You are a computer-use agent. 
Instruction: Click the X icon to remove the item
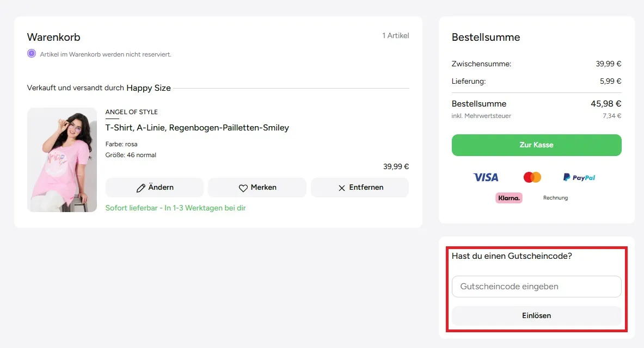pyautogui.click(x=342, y=188)
